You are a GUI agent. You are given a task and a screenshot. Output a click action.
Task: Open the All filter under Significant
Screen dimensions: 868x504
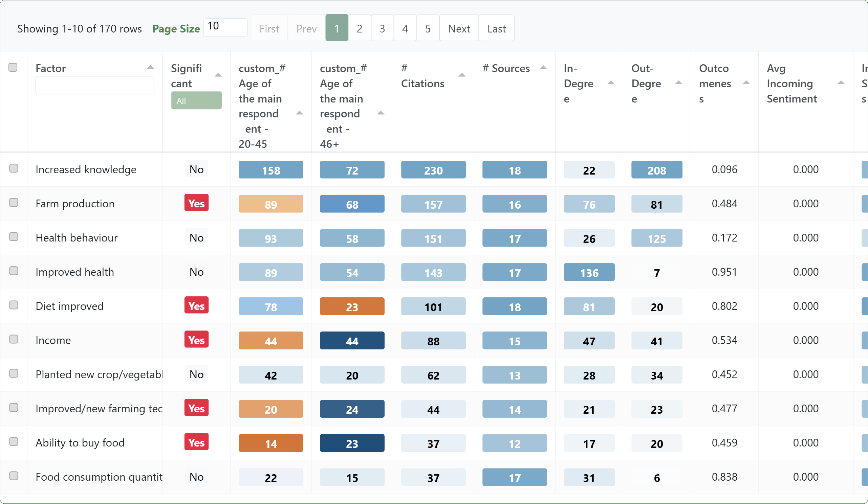pyautogui.click(x=196, y=100)
